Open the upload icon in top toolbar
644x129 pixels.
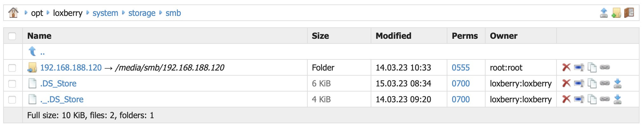(604, 13)
